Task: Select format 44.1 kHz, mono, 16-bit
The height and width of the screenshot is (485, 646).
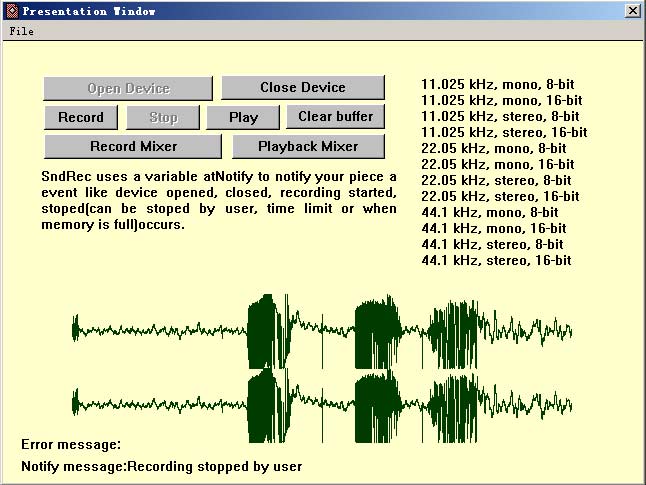Action: (494, 228)
